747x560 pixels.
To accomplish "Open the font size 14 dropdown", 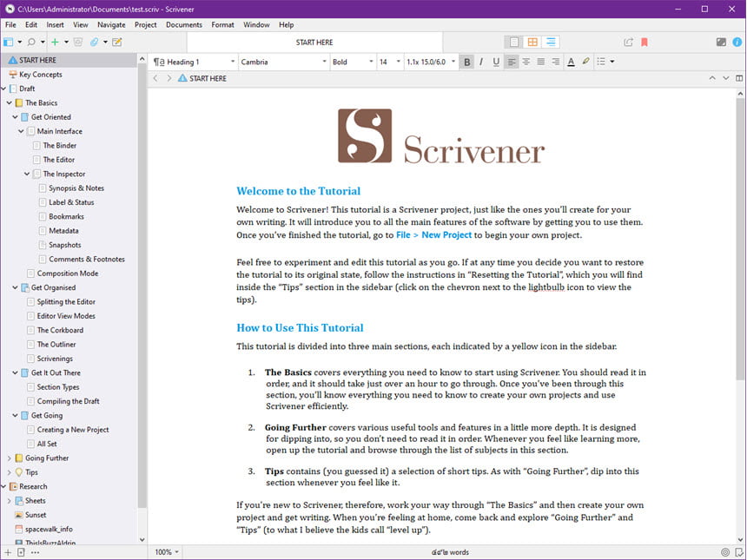I will click(390, 62).
